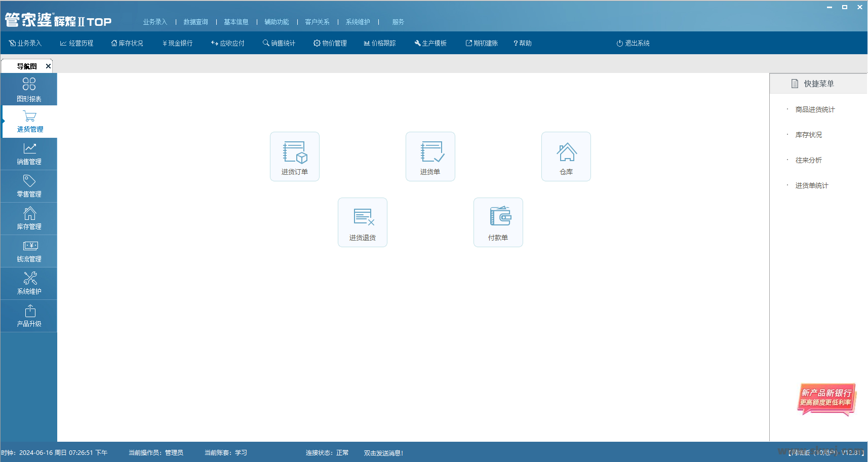Click 库存状况 in the blue toolbar
868x462 pixels.
[x=127, y=43]
